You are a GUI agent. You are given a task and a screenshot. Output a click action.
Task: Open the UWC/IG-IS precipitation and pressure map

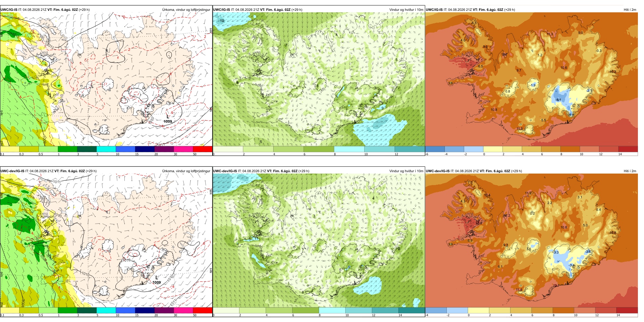106,79
